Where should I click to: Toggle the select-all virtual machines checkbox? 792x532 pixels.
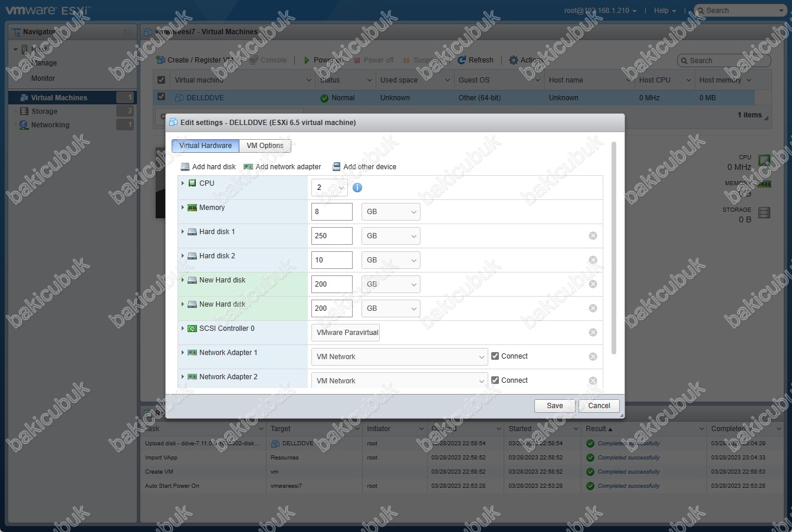161,80
